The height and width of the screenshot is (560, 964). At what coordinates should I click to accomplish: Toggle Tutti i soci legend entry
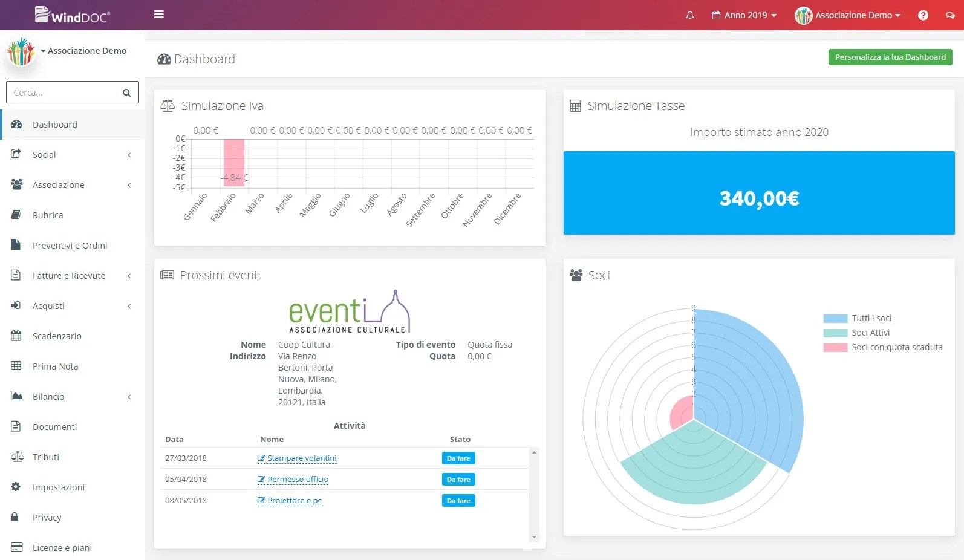(857, 318)
